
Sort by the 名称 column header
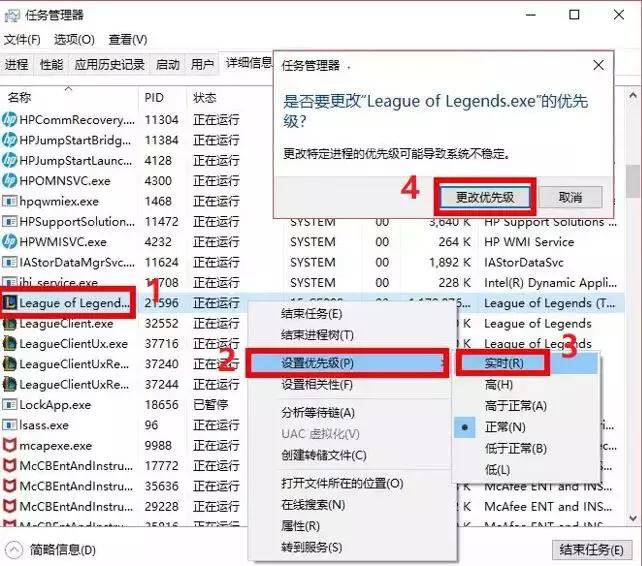69,98
